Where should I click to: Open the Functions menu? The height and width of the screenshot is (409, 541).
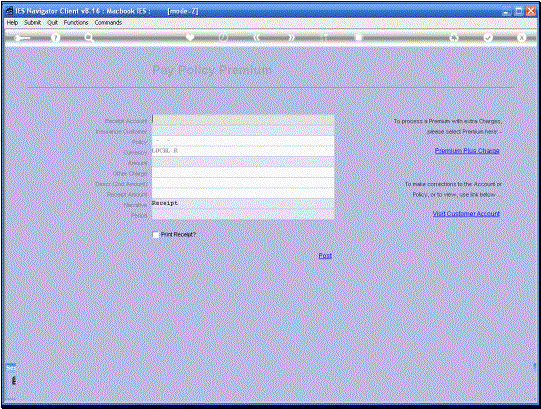pos(76,22)
